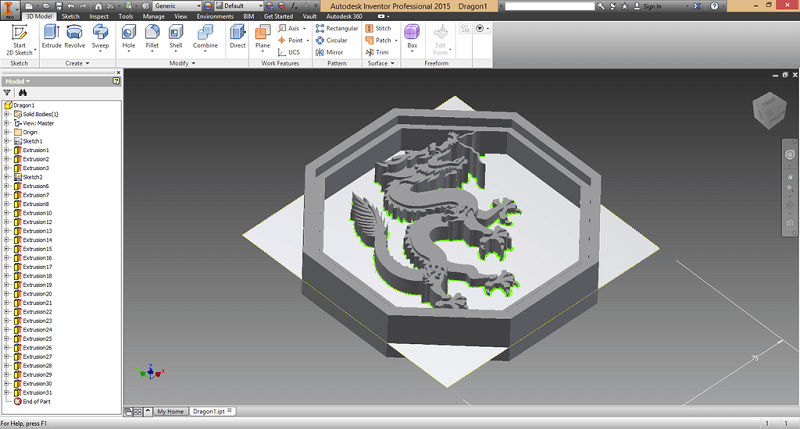The height and width of the screenshot is (429, 800).
Task: Open the My Home document tab
Action: (x=170, y=411)
